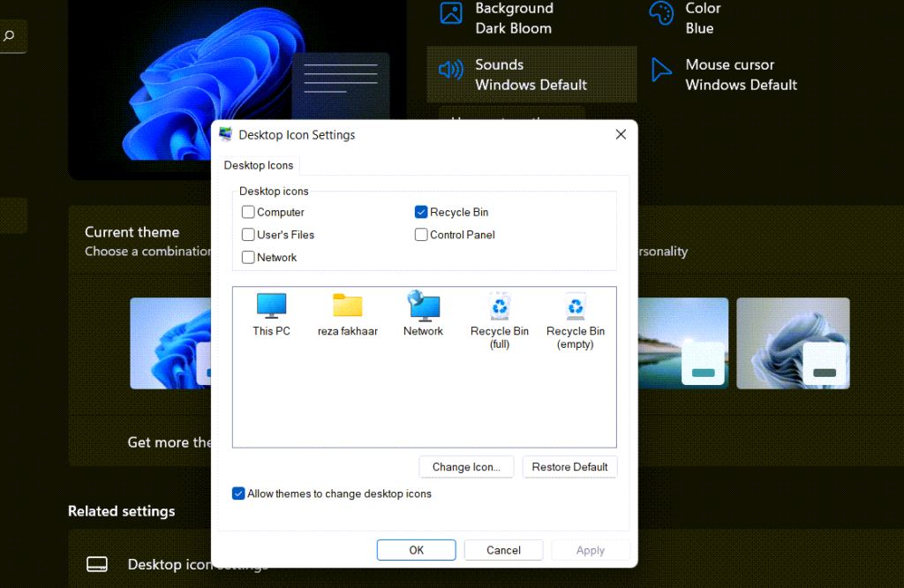Click the Background picture icon in Settings

click(x=451, y=12)
